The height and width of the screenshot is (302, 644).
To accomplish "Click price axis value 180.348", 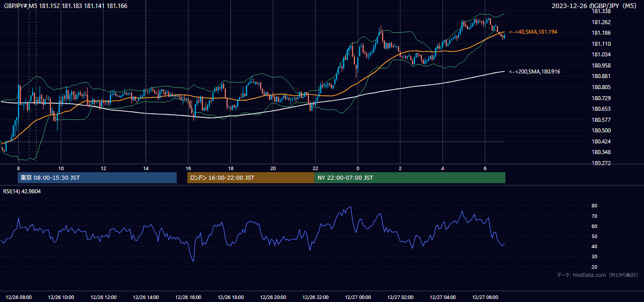I will click(x=601, y=152).
